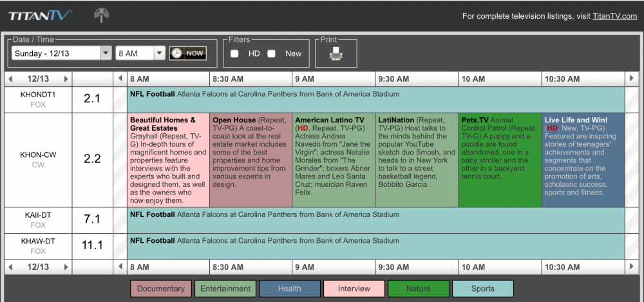
Task: Click the TitanTV logo
Action: [40, 16]
